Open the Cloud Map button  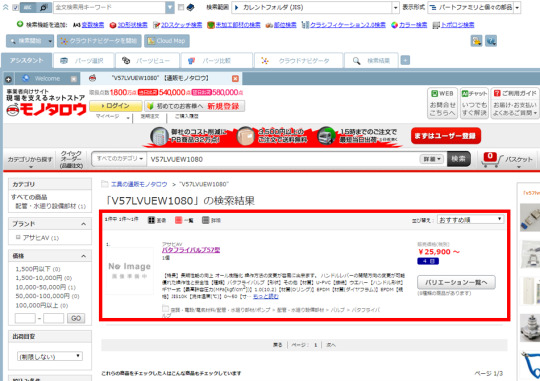167,41
